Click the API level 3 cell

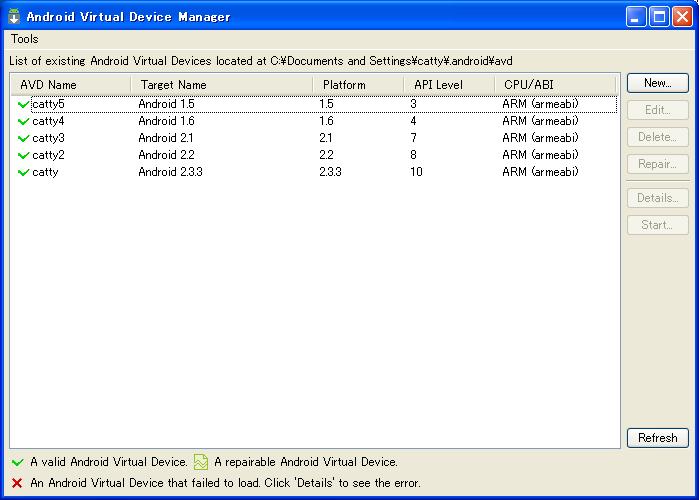(413, 104)
